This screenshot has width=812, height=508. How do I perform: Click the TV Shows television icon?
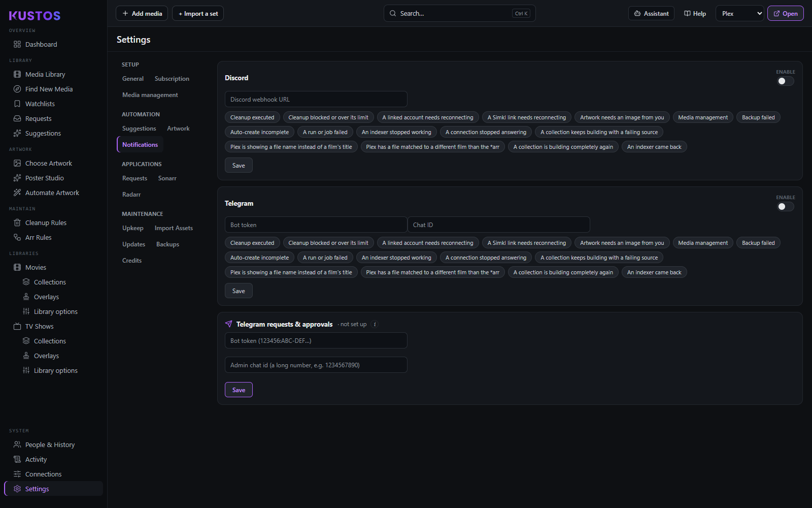tap(17, 326)
